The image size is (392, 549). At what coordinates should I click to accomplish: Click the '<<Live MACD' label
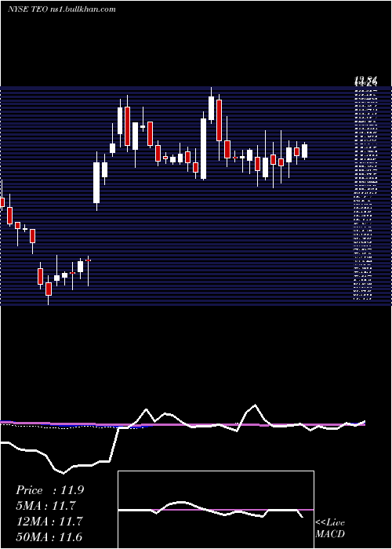tap(330, 529)
